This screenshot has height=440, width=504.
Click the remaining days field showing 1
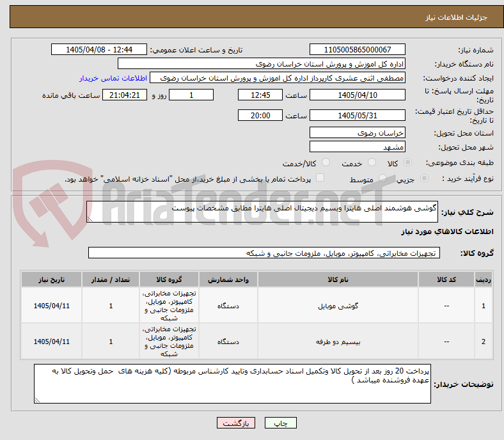191,95
